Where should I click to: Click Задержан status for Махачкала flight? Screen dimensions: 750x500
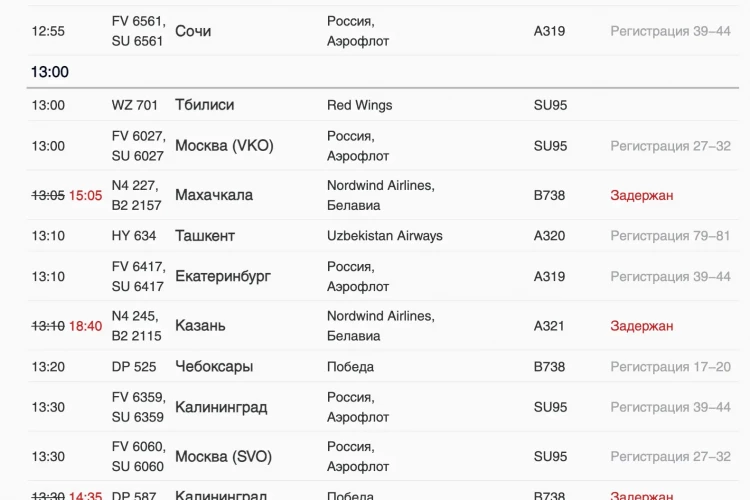coord(641,195)
